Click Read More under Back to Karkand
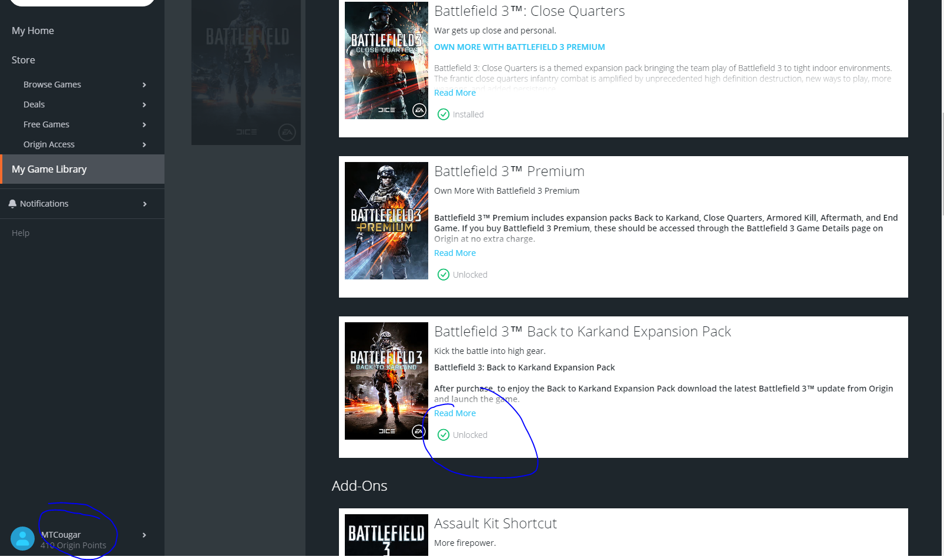944x560 pixels. [455, 413]
